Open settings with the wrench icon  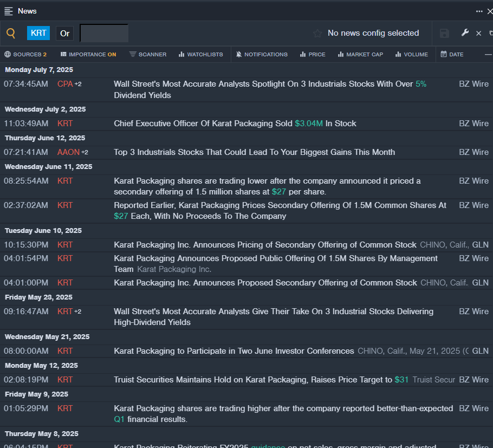(465, 33)
